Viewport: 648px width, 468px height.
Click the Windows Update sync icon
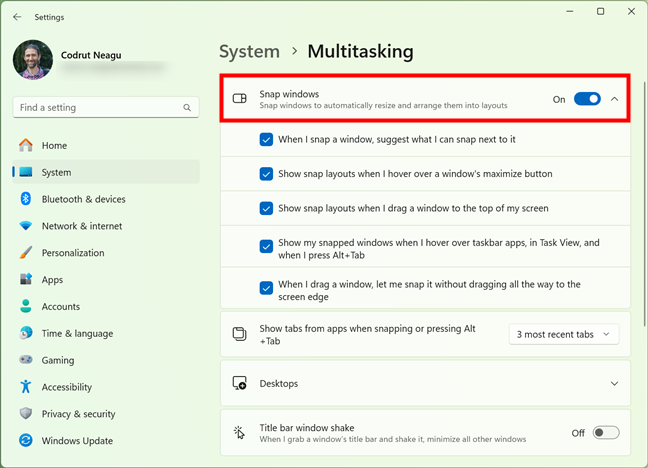[26, 440]
